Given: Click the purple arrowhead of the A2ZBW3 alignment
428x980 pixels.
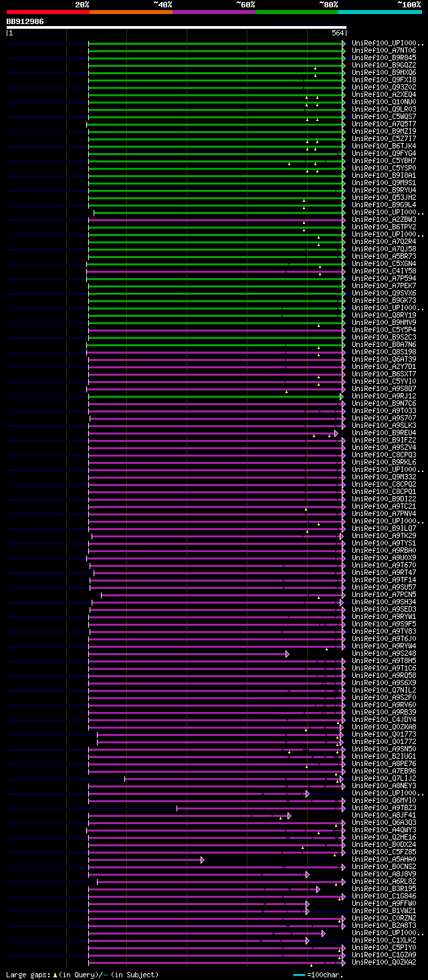Looking at the screenshot, I should pyautogui.click(x=344, y=219).
